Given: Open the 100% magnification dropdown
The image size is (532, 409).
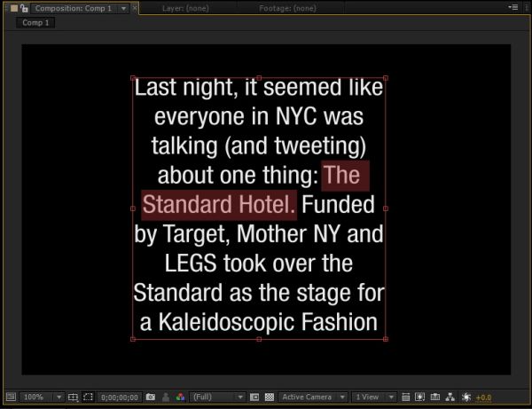Looking at the screenshot, I should coord(42,397).
